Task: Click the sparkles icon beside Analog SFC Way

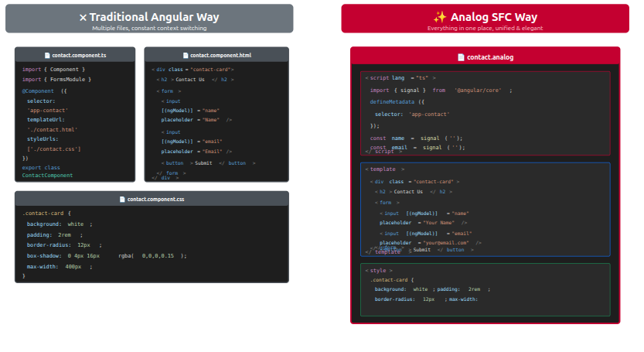Action: (440, 17)
